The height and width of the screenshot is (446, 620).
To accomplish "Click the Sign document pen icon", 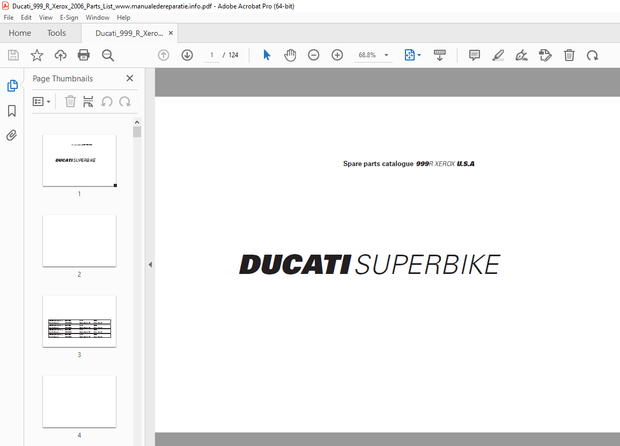I will pyautogui.click(x=522, y=55).
